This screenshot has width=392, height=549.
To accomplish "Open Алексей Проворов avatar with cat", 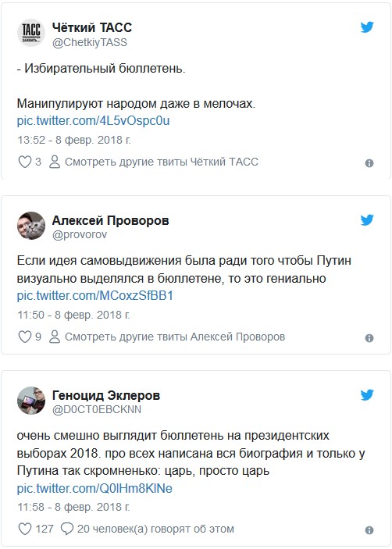I will 31,226.
